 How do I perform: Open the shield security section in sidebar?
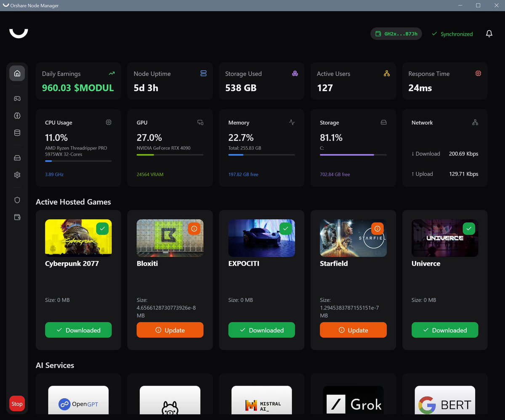pyautogui.click(x=17, y=200)
